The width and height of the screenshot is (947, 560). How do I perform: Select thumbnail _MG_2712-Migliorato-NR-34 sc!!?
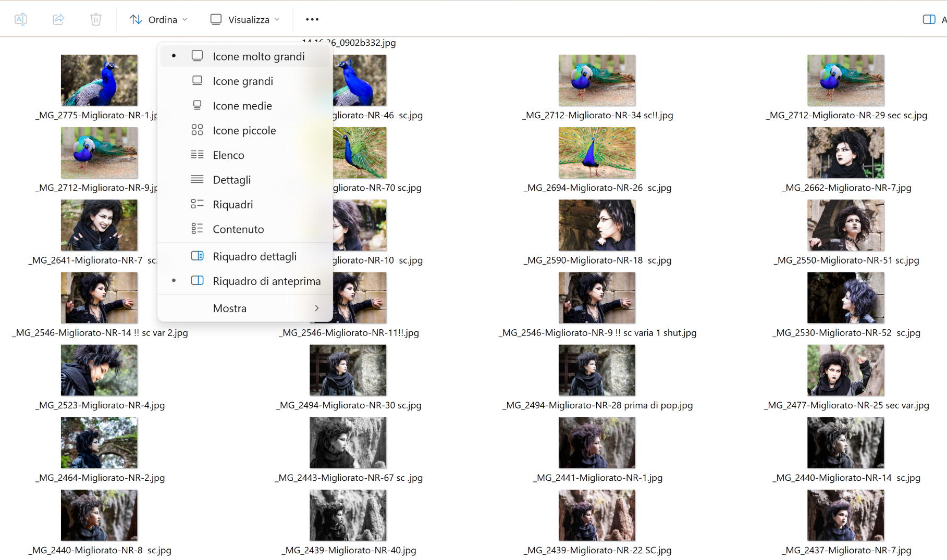597,80
